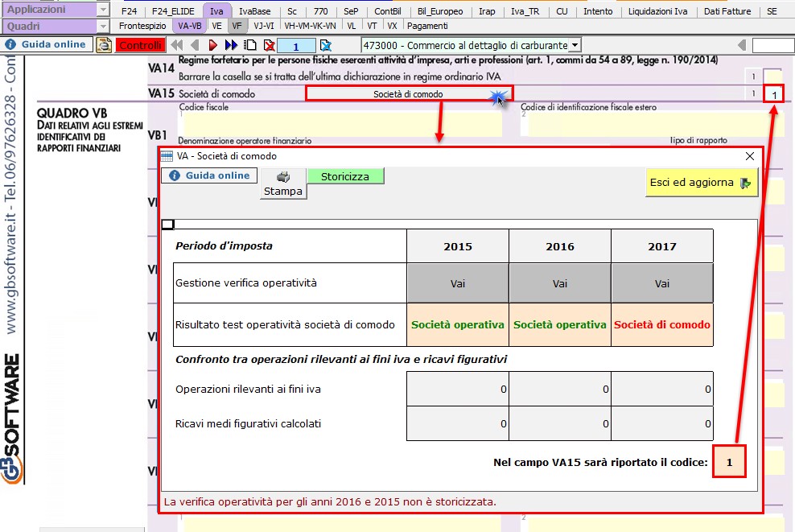The width and height of the screenshot is (795, 532).
Task: Open the IvaBase tab
Action: (x=255, y=11)
